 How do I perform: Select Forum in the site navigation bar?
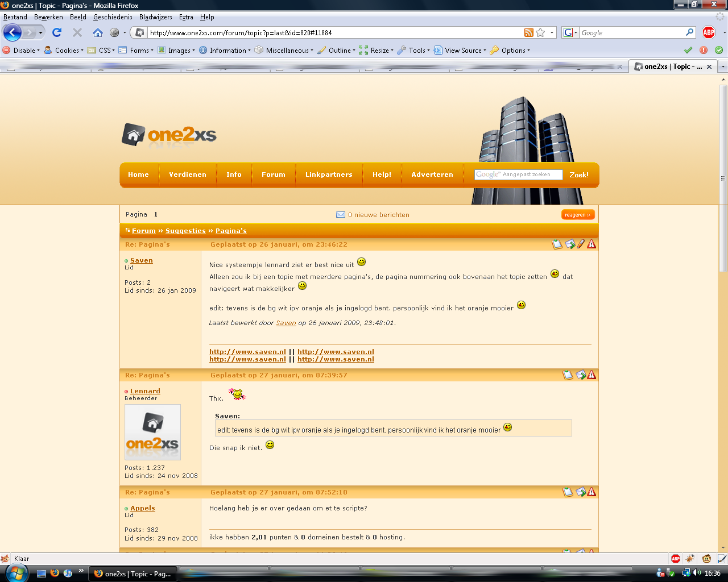coord(273,174)
